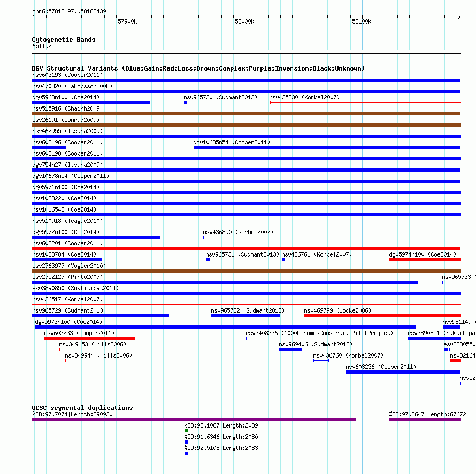Click the nsv469799 (Locke2006) label

[337, 310]
